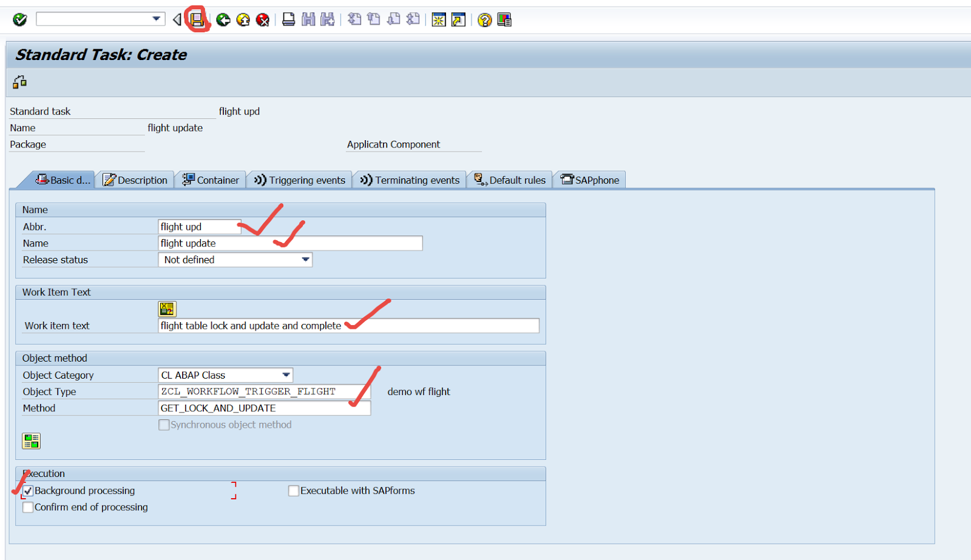This screenshot has height=560, width=971.
Task: Cancel with the red X toolbar icon
Action: pos(263,20)
